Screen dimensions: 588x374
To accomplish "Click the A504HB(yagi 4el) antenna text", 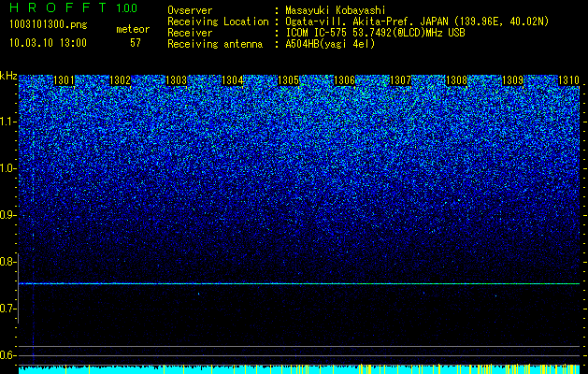I will tap(330, 44).
